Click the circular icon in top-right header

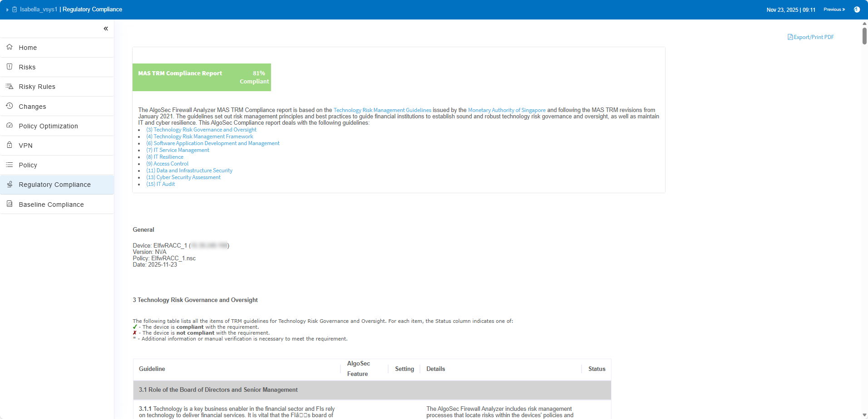[857, 10]
